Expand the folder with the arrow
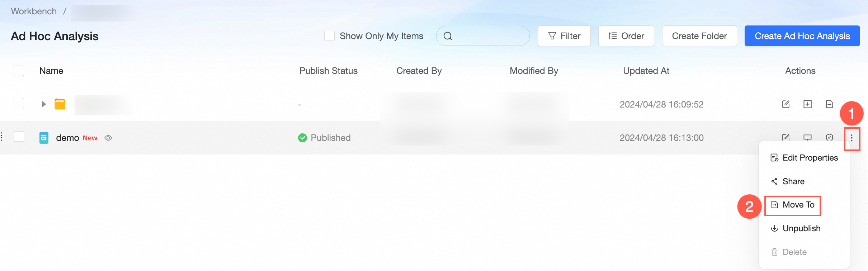Screen dimensions: 868x271 point(44,104)
